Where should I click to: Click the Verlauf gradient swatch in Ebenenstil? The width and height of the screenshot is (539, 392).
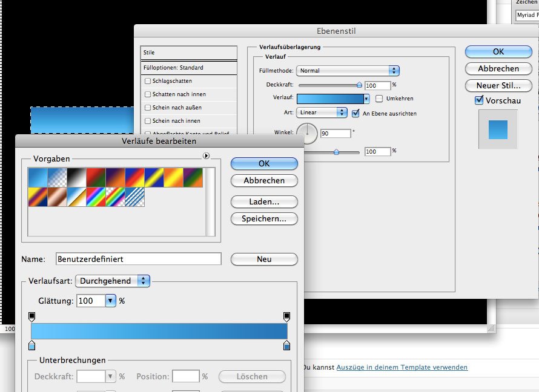330,99
